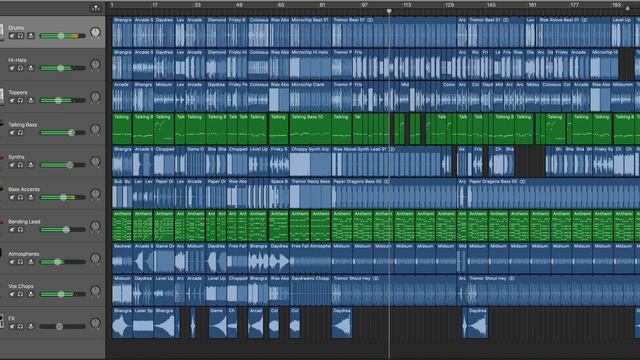Mute the Bending Lead track
Viewport: 640px width, 360px height.
coord(12,229)
